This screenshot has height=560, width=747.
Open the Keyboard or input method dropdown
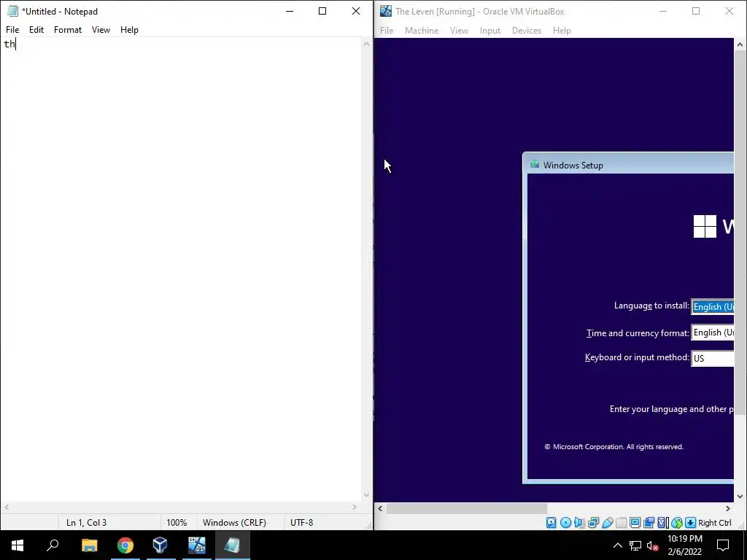(x=713, y=358)
